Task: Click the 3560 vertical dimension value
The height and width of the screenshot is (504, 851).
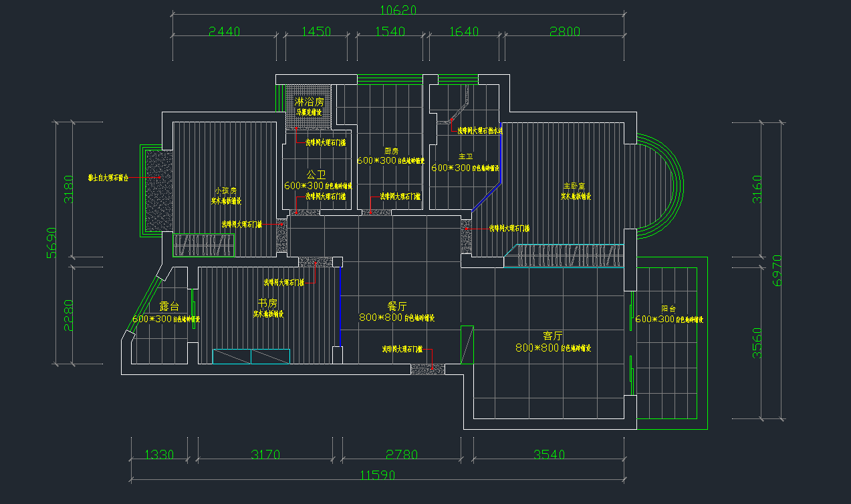Action: (x=757, y=343)
